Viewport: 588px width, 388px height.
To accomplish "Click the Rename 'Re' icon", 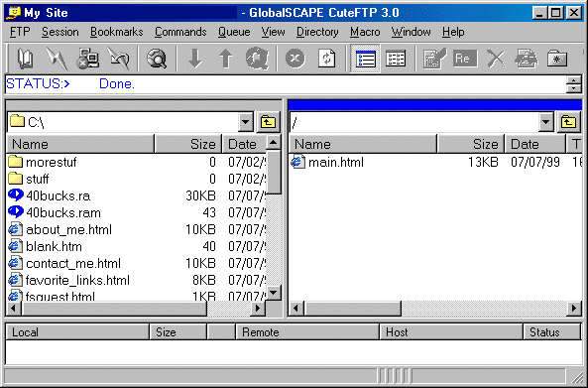I will tap(465, 59).
